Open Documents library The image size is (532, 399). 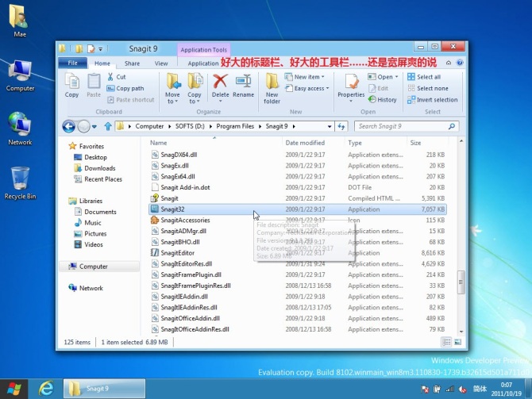(95, 212)
